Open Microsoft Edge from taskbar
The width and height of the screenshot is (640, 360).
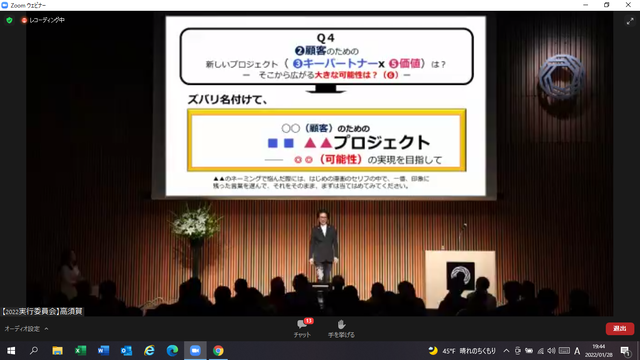(x=172, y=351)
